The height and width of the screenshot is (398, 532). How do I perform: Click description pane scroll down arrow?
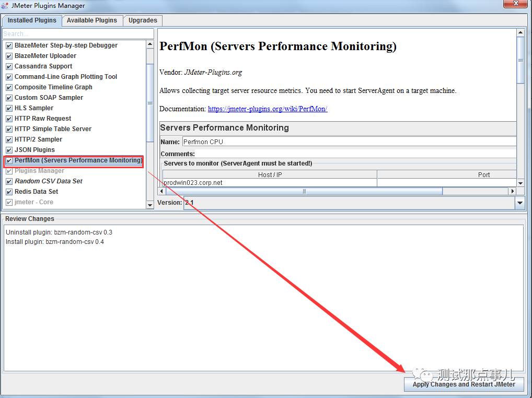coord(520,183)
